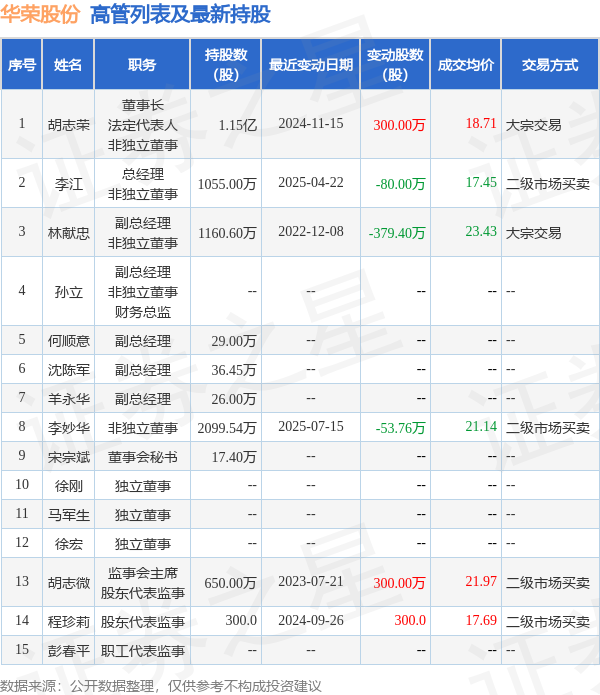Click the name 程珍莉
The width and height of the screenshot is (600, 695).
pyautogui.click(x=69, y=622)
